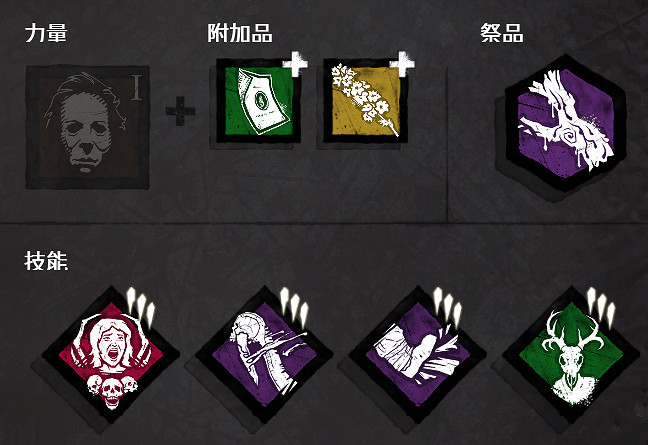Click the 技能 section heading

tap(46, 261)
